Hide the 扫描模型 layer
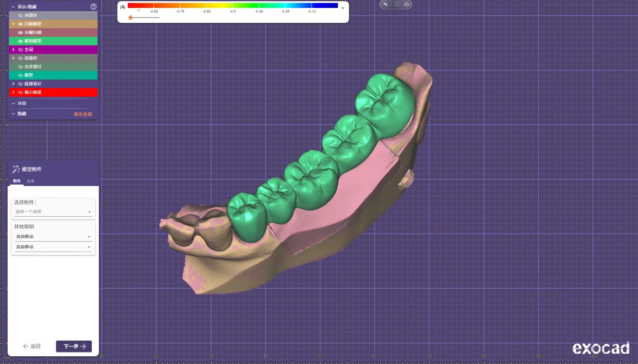 20,24
